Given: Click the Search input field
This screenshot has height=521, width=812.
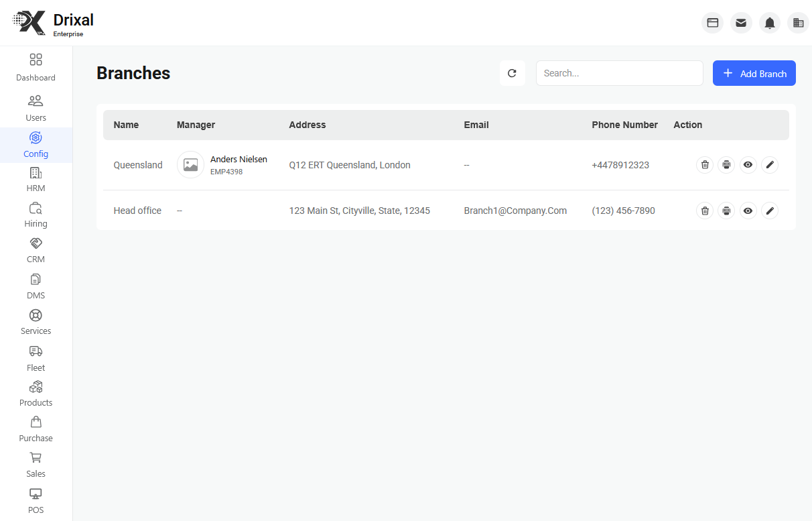Looking at the screenshot, I should tap(619, 72).
